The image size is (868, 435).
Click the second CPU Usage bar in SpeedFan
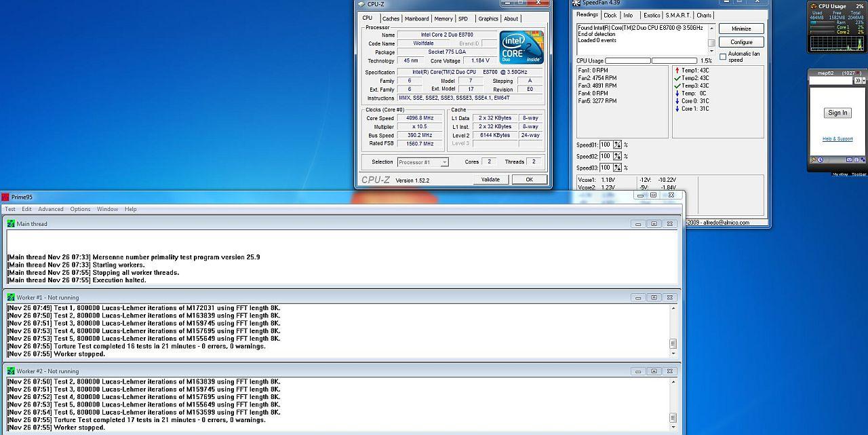coord(674,60)
